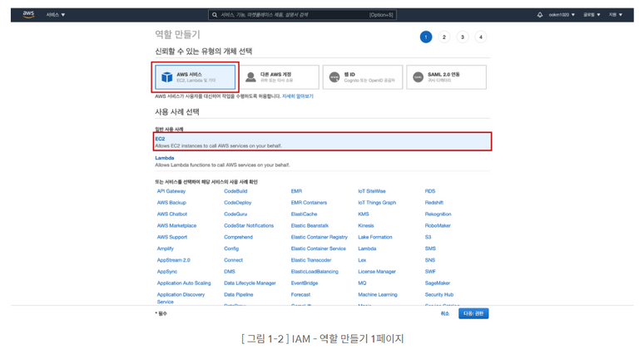Choose IoT Things Graph service
Viewport: 639px width, 364px height.
pyautogui.click(x=377, y=202)
